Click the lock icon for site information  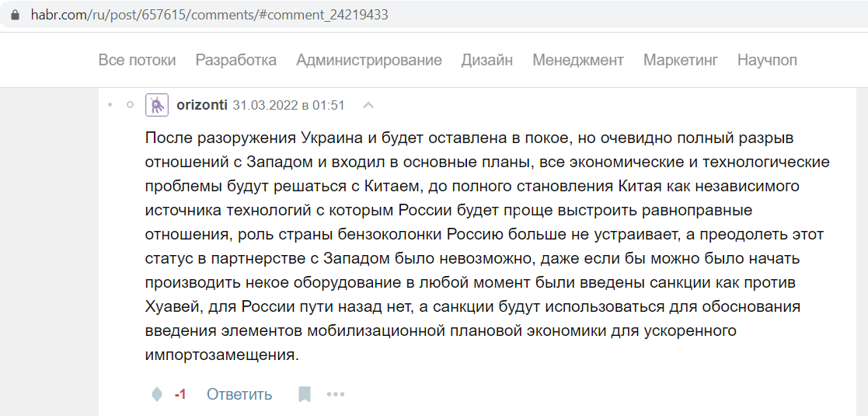(16, 15)
